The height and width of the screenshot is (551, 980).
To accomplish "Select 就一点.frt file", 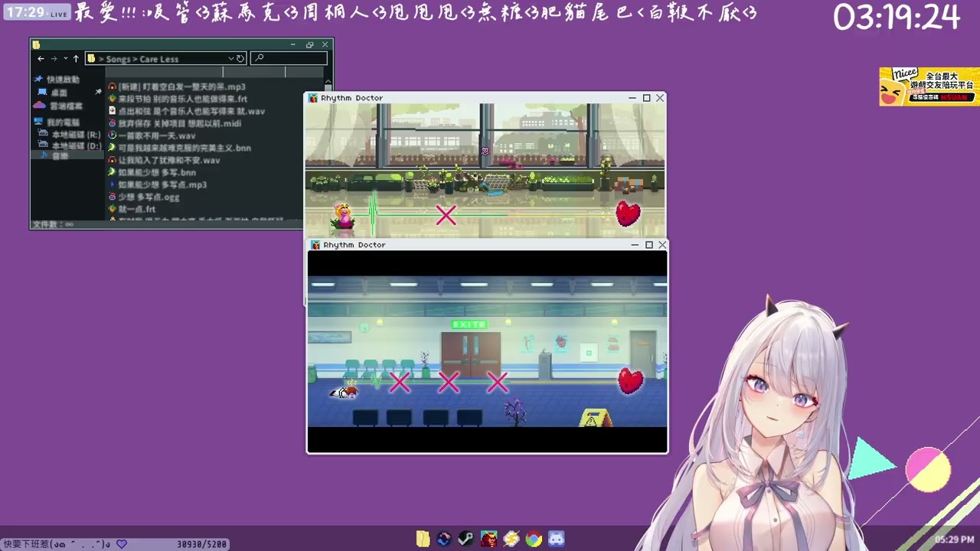I will pyautogui.click(x=137, y=210).
